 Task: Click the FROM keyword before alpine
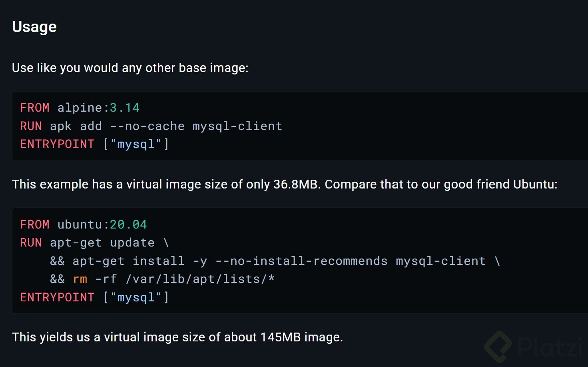coord(35,108)
